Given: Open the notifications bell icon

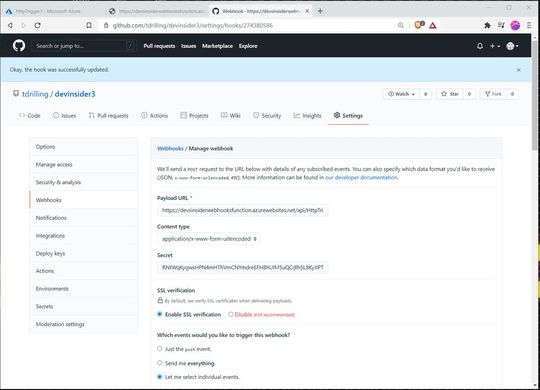Looking at the screenshot, I should tap(480, 46).
